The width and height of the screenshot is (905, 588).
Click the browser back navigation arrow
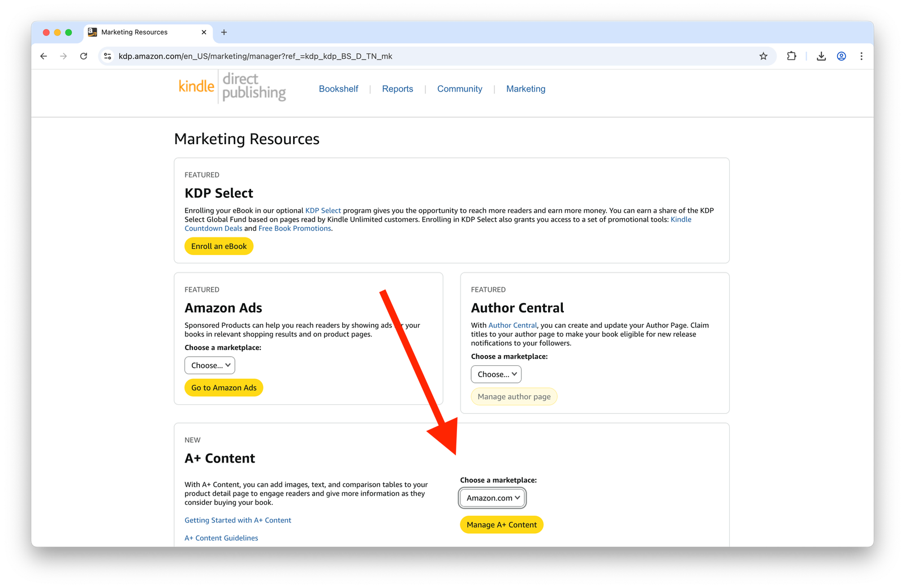pos(44,56)
